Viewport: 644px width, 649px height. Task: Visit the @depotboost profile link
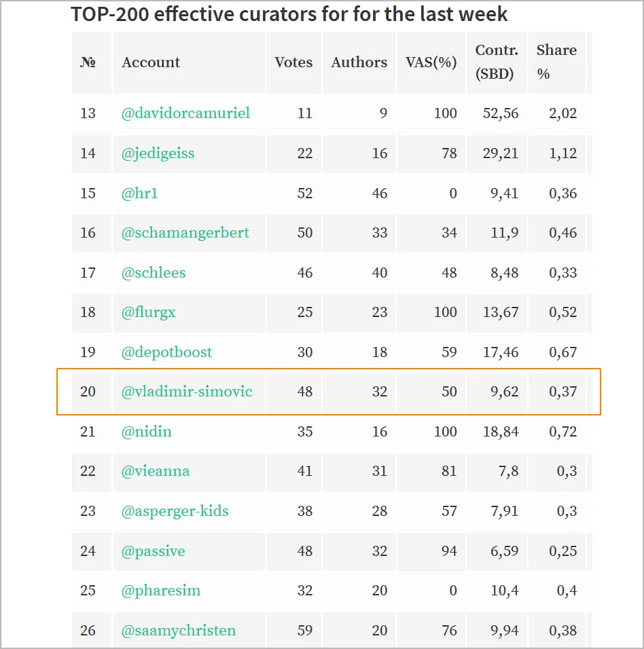click(166, 352)
